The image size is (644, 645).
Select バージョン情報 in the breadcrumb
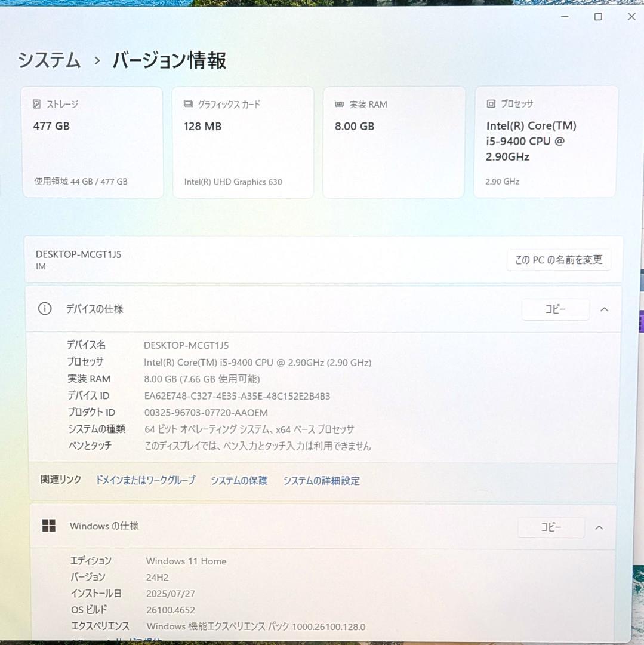click(x=169, y=60)
